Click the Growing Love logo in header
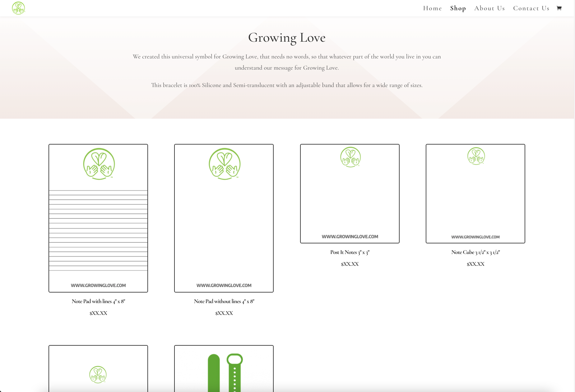Screen dimensions: 575x392 (x=18, y=8)
